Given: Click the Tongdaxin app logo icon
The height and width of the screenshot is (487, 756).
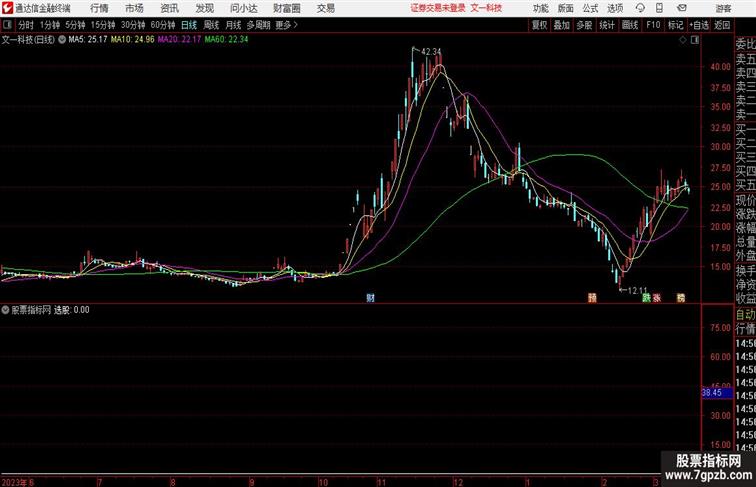Looking at the screenshot, I should coord(7,8).
